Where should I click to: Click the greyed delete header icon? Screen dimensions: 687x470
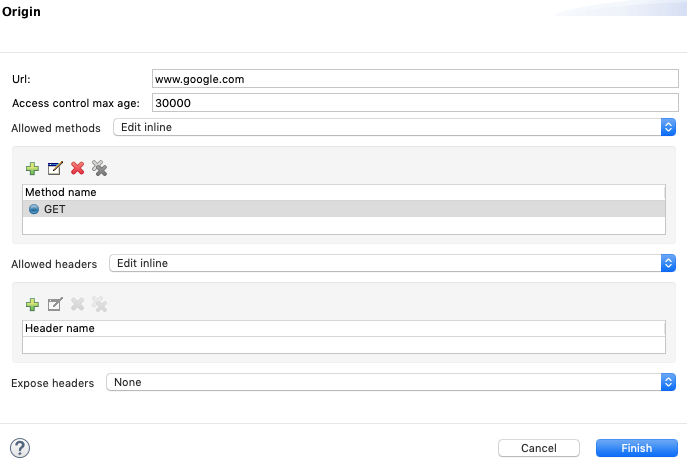coord(77,304)
